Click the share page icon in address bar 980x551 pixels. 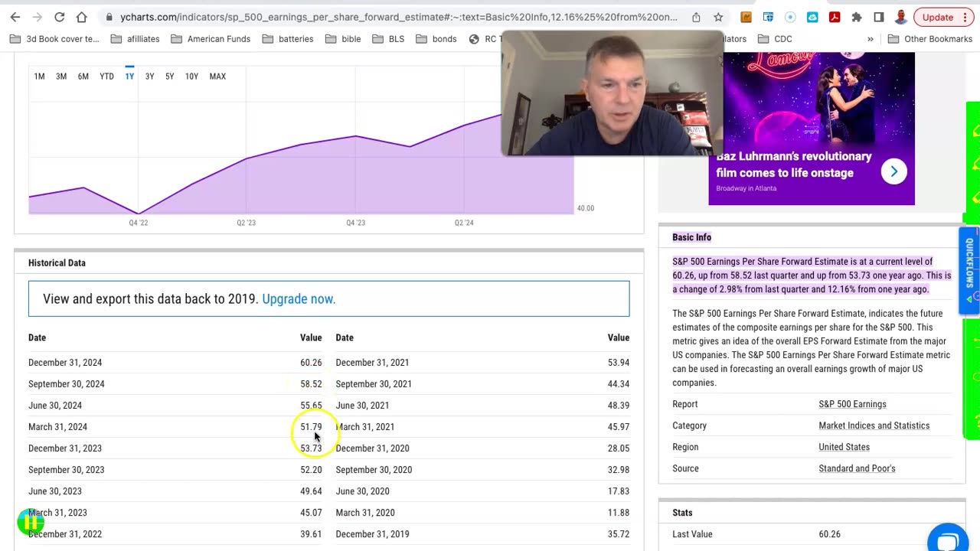(x=696, y=17)
